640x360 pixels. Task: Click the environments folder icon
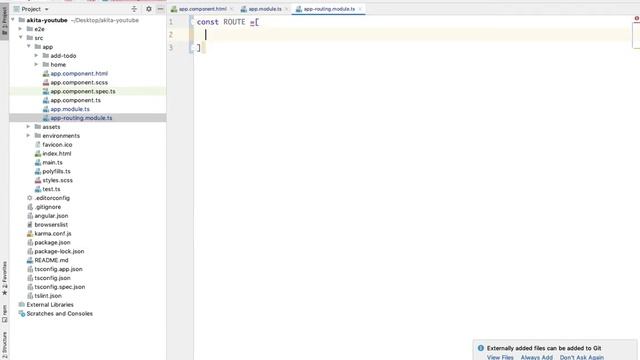38,136
